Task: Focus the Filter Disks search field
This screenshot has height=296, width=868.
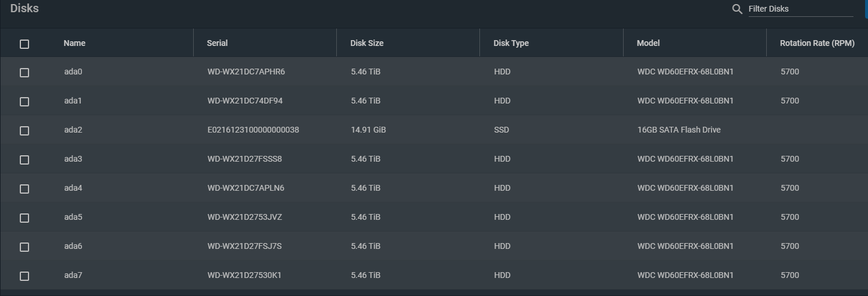Action: coord(801,9)
